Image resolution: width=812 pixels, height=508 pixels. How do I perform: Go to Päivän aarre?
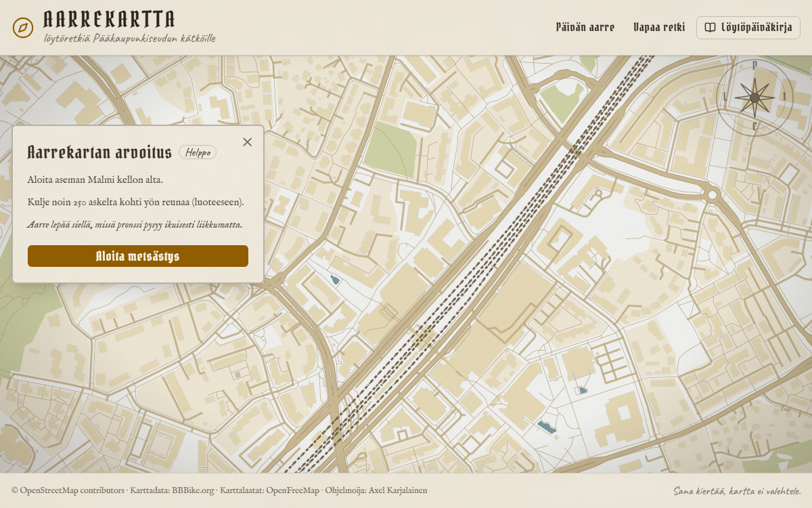click(585, 28)
